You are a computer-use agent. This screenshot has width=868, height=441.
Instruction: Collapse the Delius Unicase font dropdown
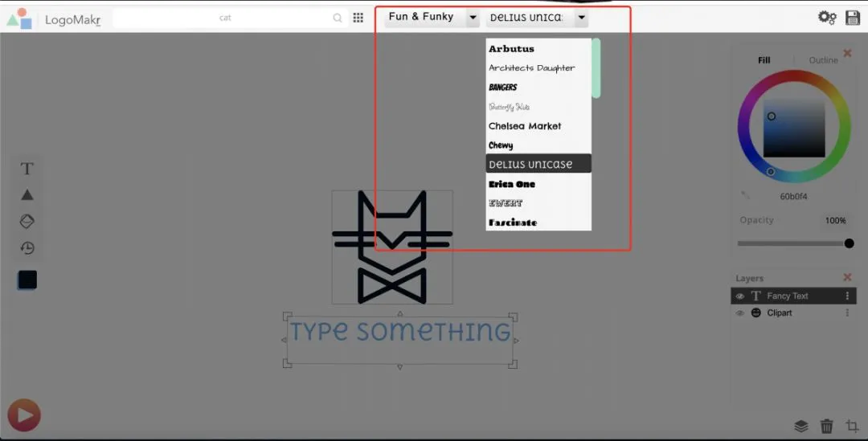[581, 17]
